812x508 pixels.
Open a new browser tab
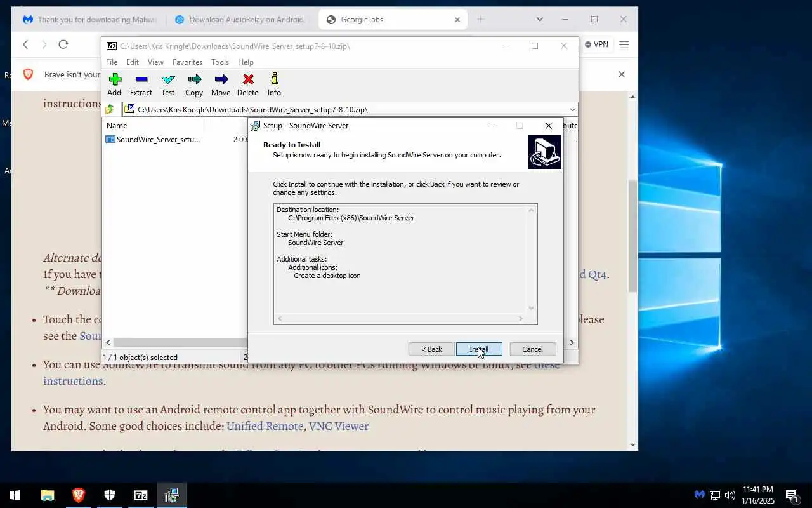click(x=480, y=20)
